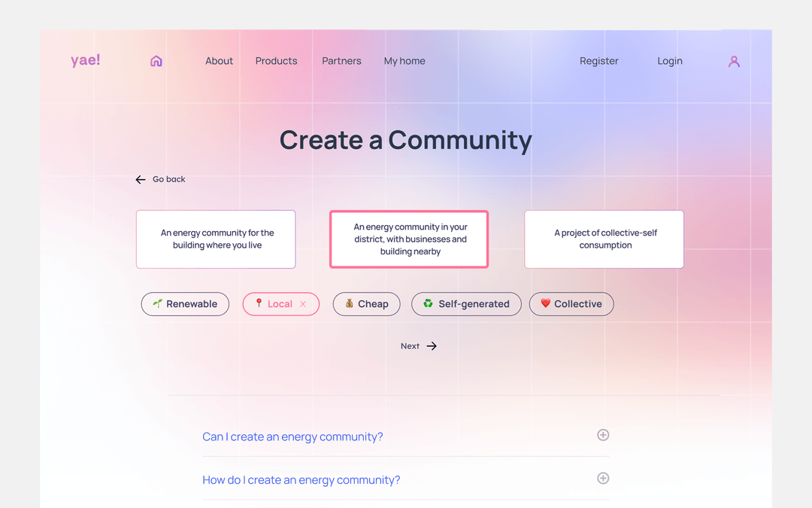Screen dimensions: 812x508
Task: Click the seedling icon on the Renewable tag
Action: coord(157,304)
